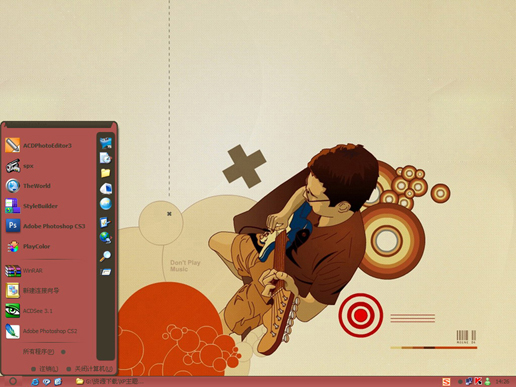Screen dimensions: 516x387
Task: Open network connections globe icon in sidebar
Action: pos(106,238)
